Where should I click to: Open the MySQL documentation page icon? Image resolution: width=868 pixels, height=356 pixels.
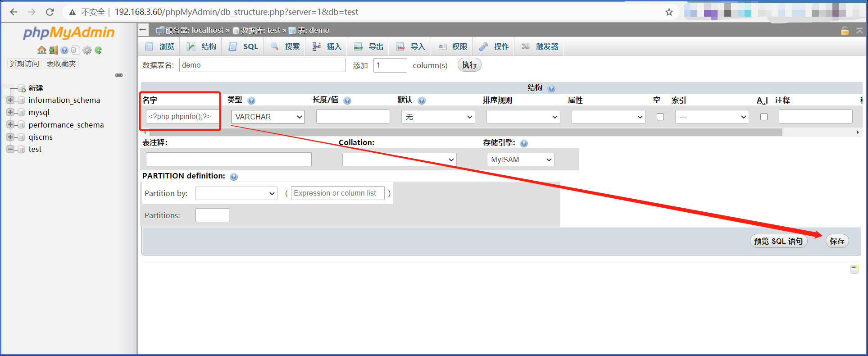point(75,50)
